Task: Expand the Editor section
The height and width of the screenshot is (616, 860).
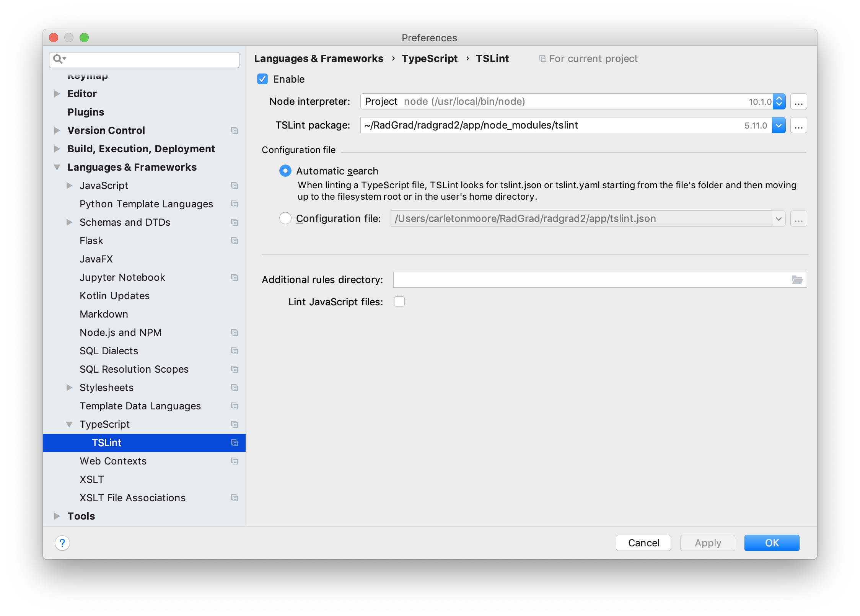Action: (x=57, y=94)
